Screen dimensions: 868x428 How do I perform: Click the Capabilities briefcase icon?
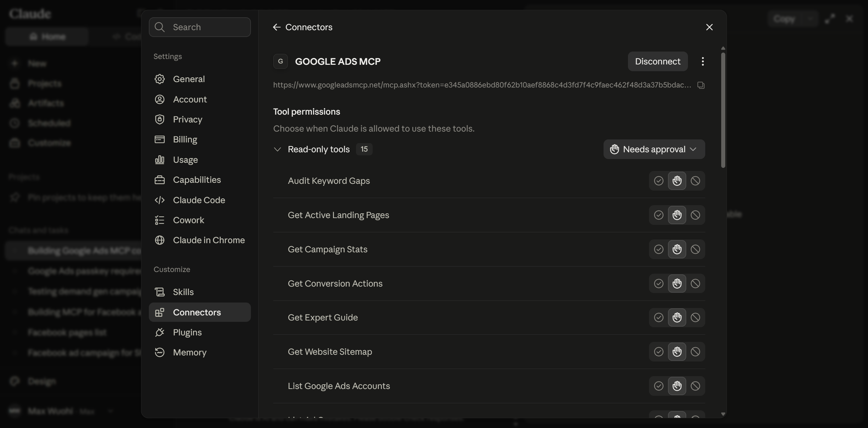160,180
